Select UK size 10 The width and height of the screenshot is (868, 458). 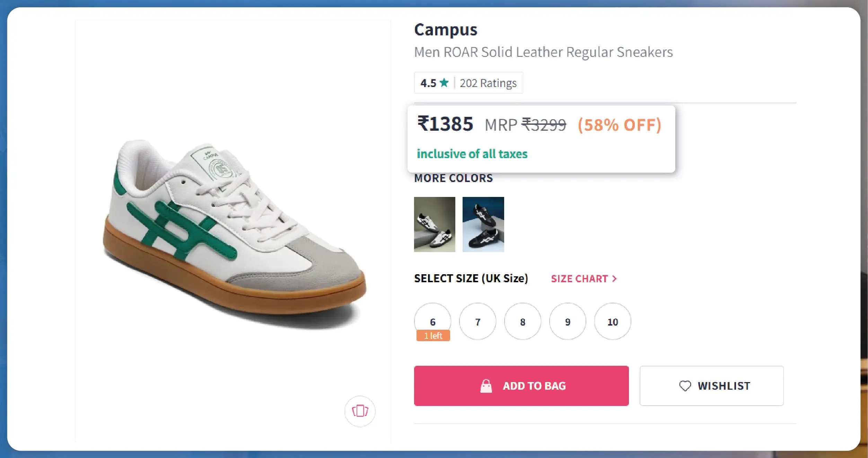(x=612, y=322)
